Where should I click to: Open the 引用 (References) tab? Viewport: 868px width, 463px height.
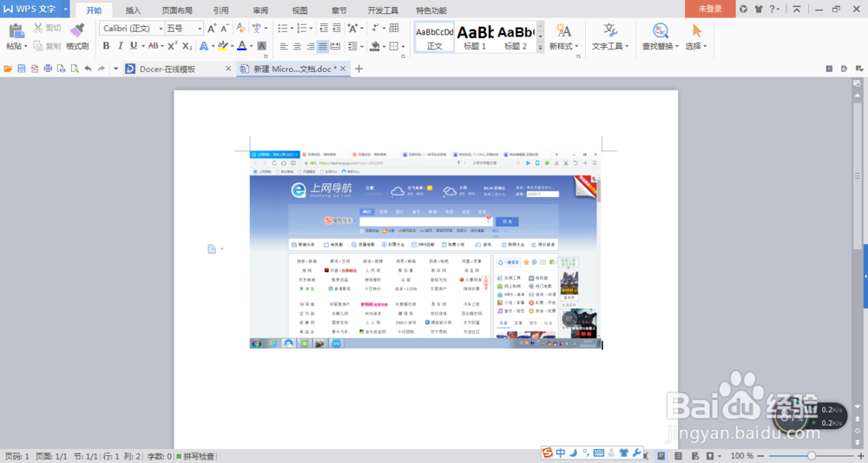[220, 10]
